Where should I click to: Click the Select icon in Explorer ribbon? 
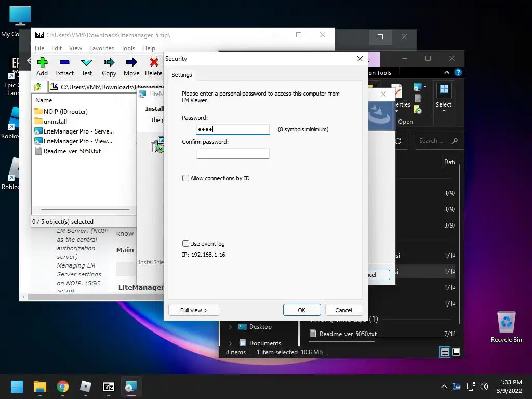tap(444, 89)
